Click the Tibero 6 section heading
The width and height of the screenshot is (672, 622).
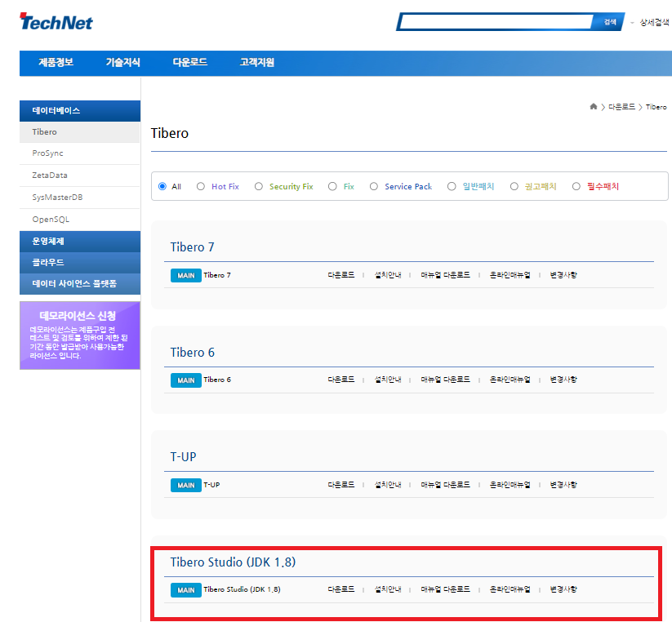(x=192, y=353)
